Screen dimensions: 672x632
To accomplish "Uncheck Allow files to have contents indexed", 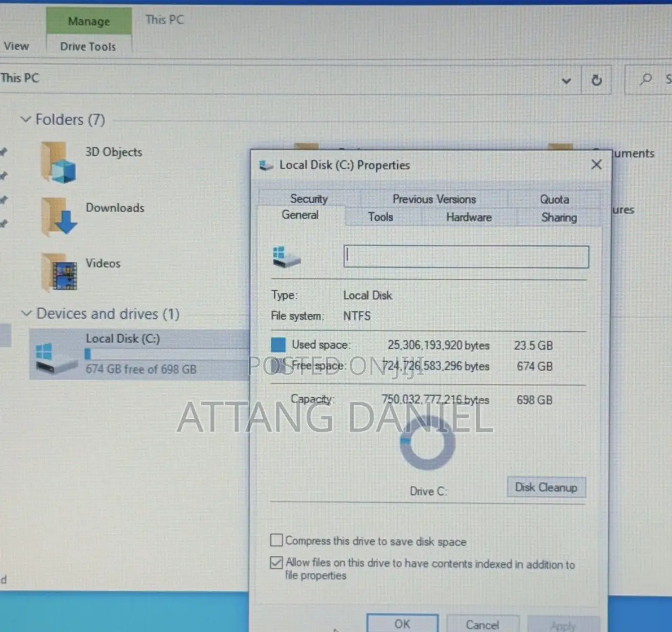I will 276,562.
